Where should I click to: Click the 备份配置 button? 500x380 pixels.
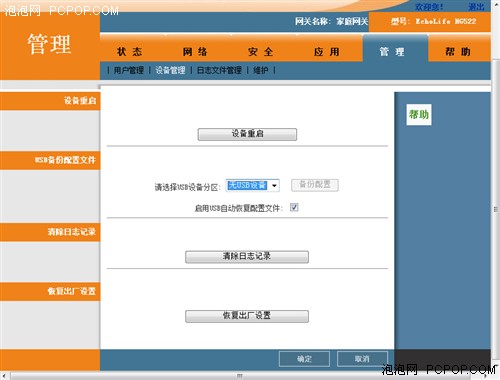[315, 185]
